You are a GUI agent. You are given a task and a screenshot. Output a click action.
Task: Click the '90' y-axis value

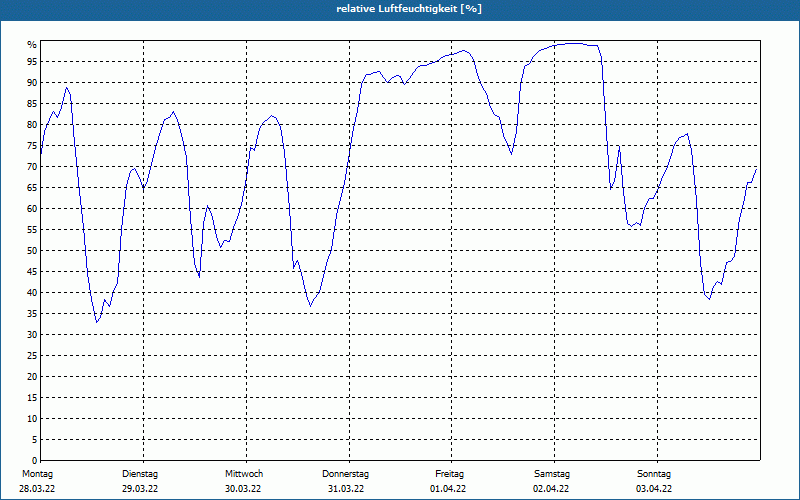pyautogui.click(x=32, y=83)
